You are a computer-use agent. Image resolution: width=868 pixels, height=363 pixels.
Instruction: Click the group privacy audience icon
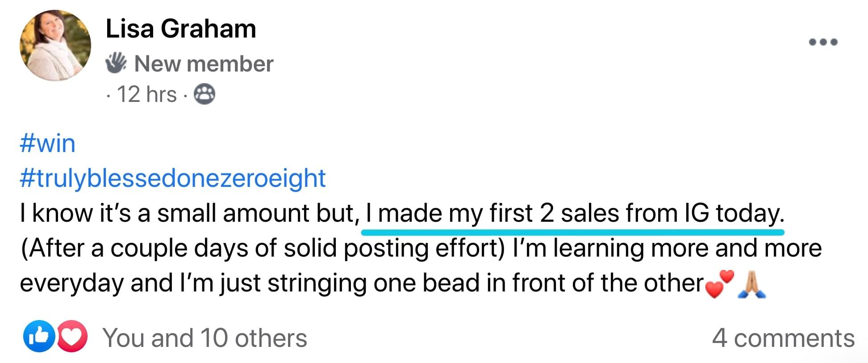click(204, 95)
